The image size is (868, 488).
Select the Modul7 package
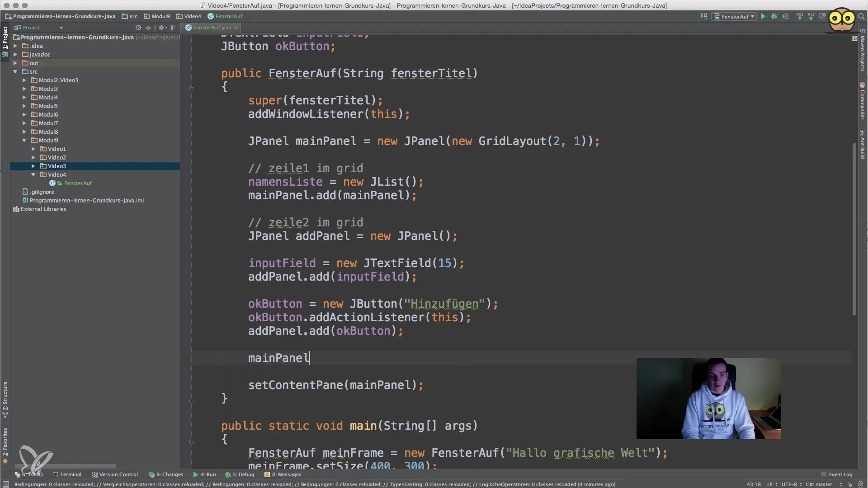48,123
